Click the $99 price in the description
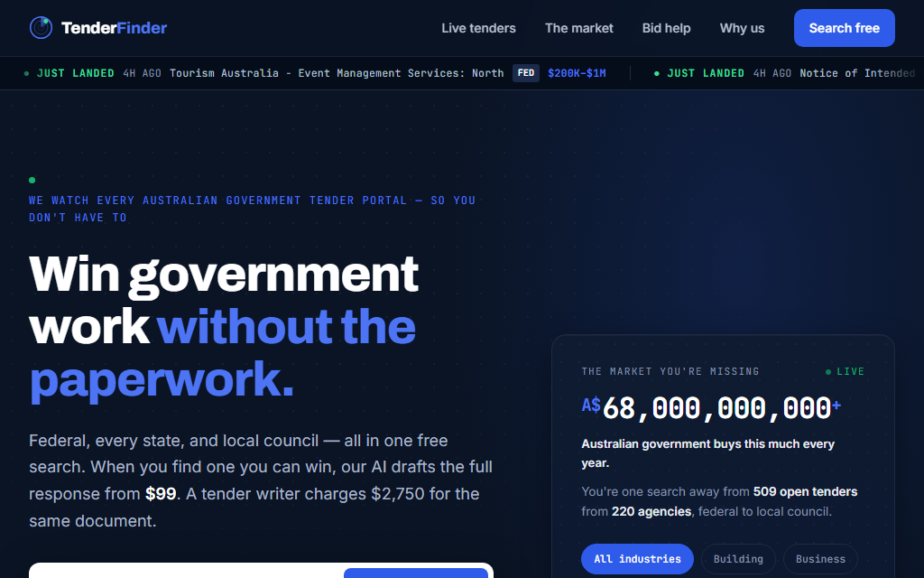 161,494
